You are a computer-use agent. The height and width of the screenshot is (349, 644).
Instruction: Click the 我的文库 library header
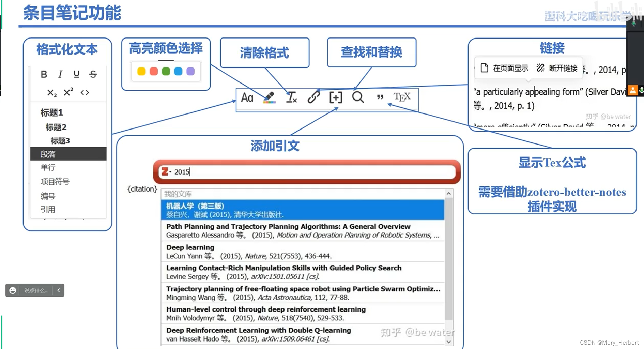[x=178, y=194]
